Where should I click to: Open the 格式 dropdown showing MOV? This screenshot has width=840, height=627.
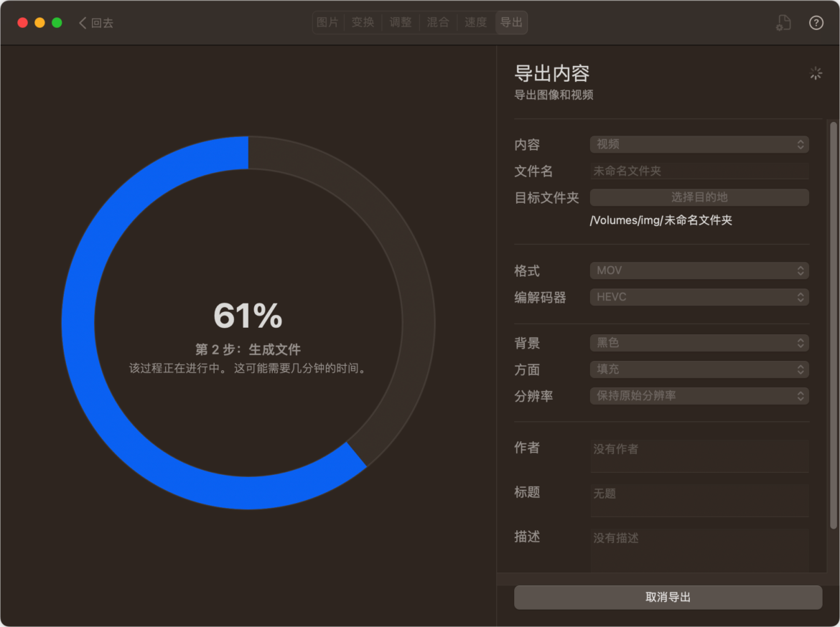tap(699, 270)
